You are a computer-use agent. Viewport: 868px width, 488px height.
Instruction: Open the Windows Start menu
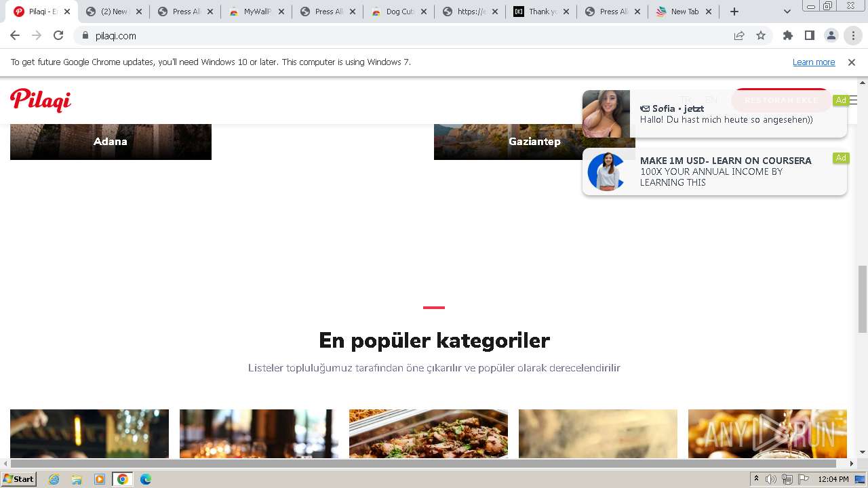coord(19,479)
